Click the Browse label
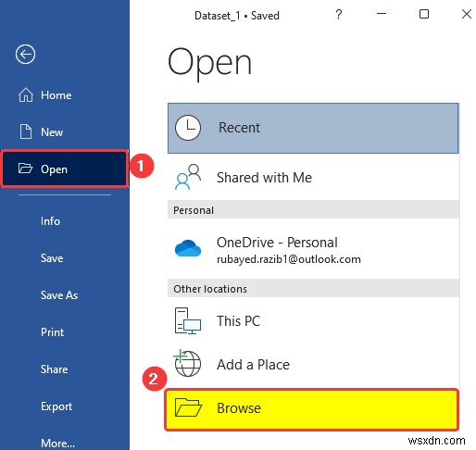Screen dimensions: 476x450 (x=239, y=408)
